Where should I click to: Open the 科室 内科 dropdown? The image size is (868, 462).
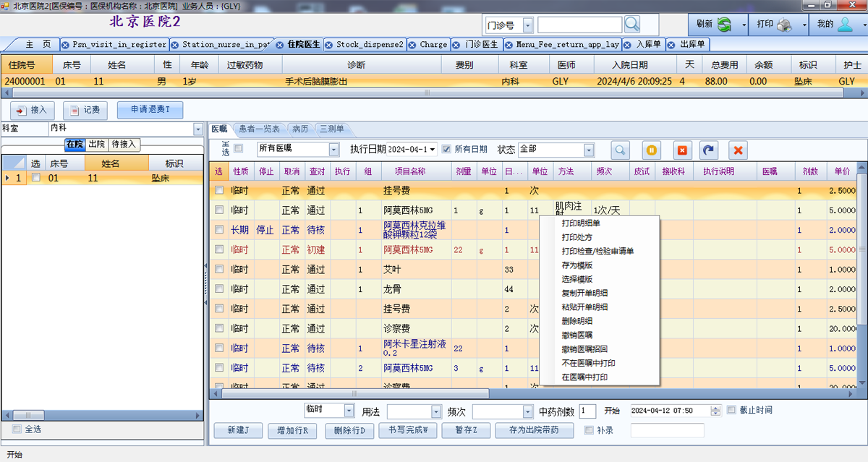coord(198,129)
